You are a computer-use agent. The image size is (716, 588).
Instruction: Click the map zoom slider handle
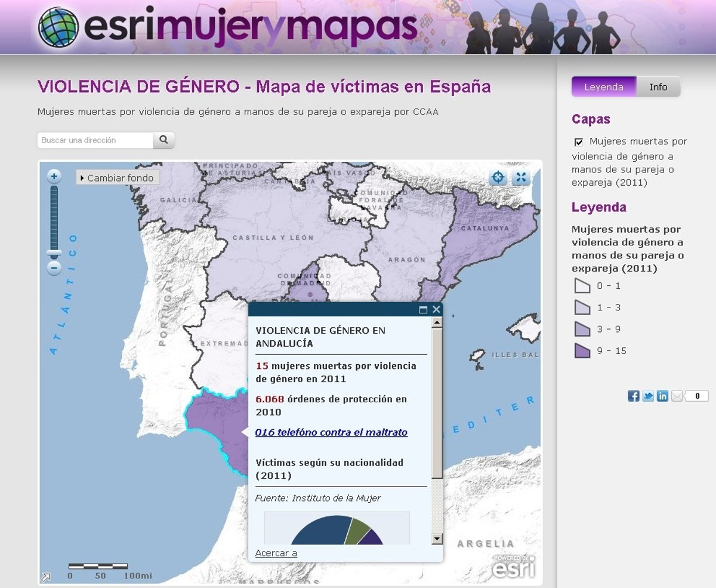pyautogui.click(x=54, y=253)
